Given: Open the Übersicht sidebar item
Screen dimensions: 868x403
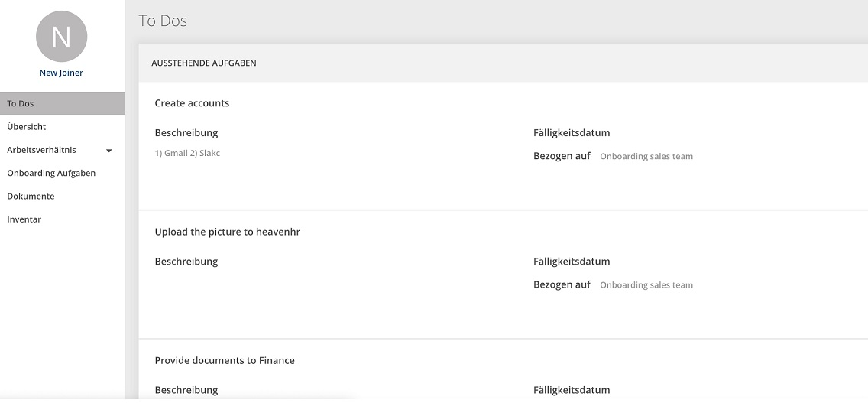Looking at the screenshot, I should click(63, 127).
